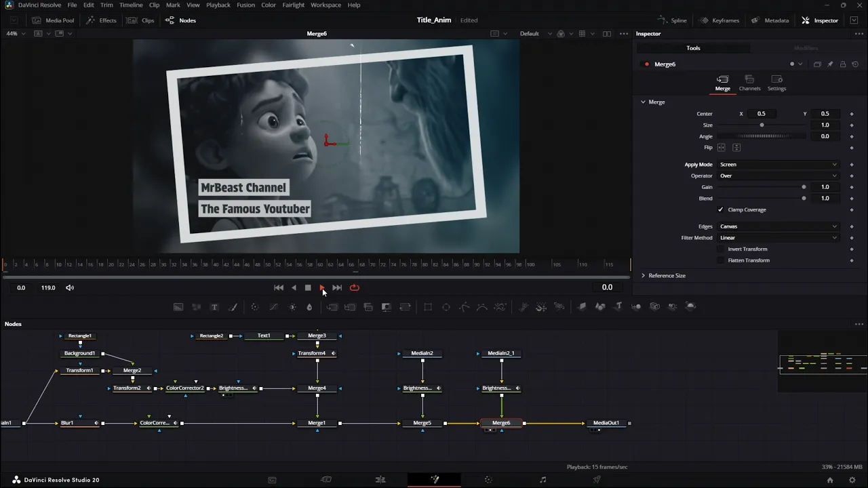Screen dimensions: 868x488
Task: Open the Project Manager home icon
Action: tap(830, 480)
